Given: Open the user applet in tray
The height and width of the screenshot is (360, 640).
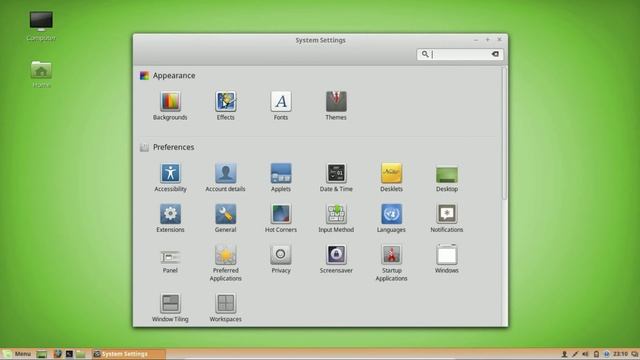Looking at the screenshot, I should [564, 354].
